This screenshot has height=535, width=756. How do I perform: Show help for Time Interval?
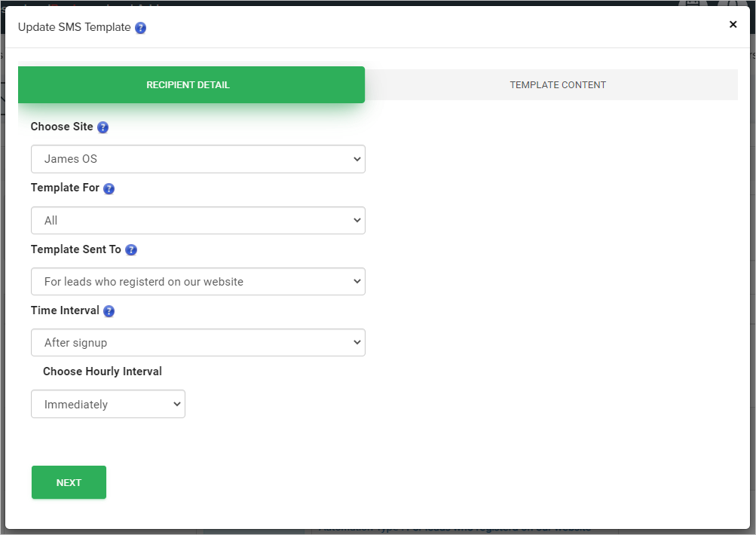click(x=109, y=311)
